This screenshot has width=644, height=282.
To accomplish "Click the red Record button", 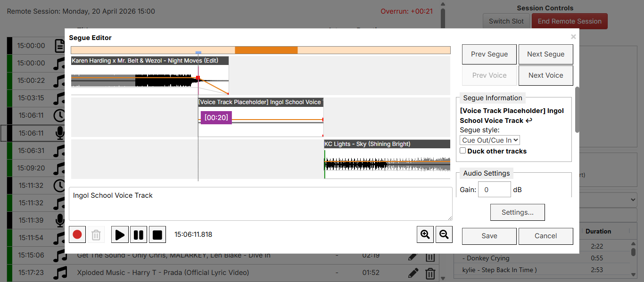I will [77, 234].
